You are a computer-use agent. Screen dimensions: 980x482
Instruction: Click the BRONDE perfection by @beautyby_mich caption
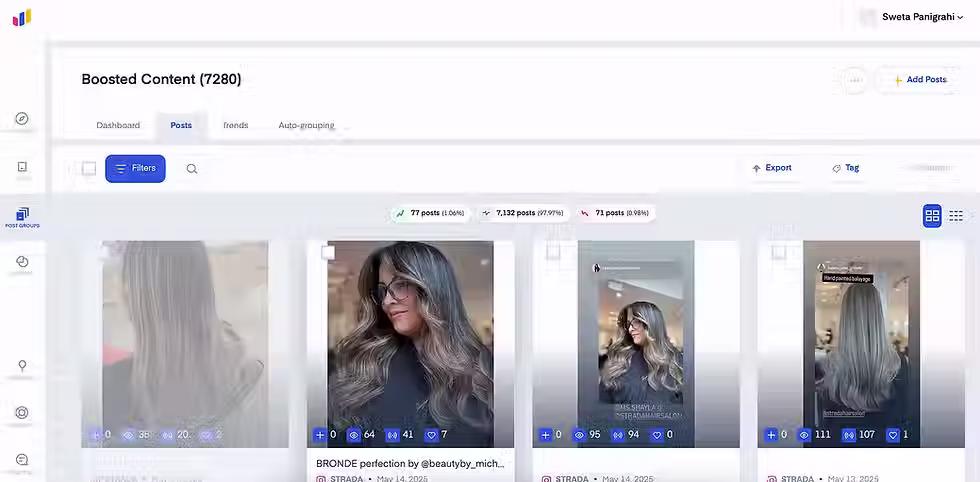coord(410,464)
